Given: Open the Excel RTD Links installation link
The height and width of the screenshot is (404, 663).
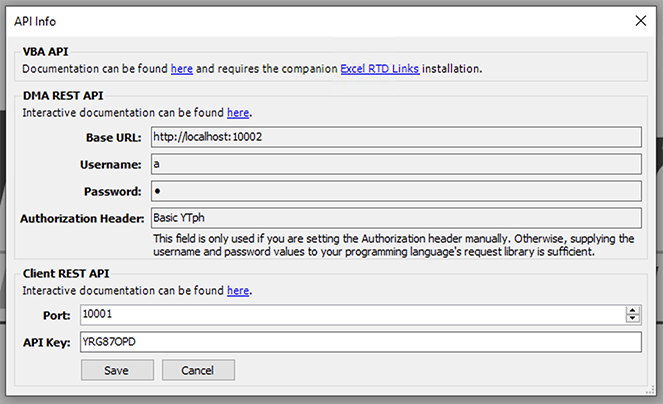Looking at the screenshot, I should [x=380, y=69].
